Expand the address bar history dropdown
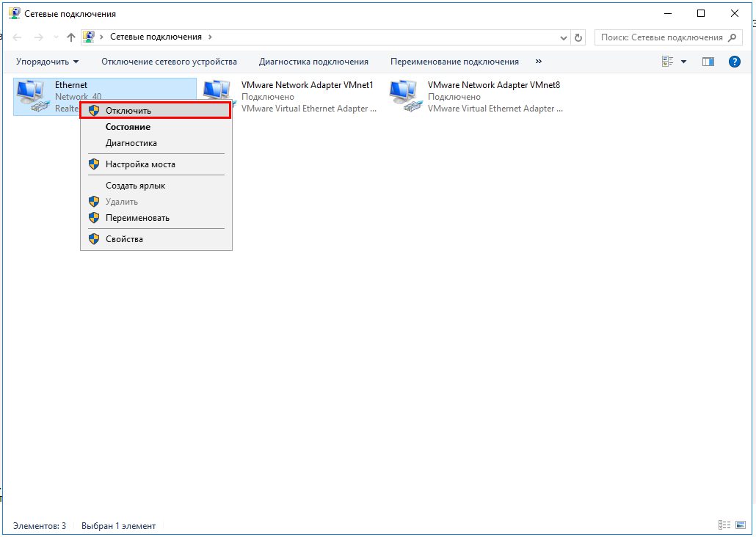 [563, 37]
